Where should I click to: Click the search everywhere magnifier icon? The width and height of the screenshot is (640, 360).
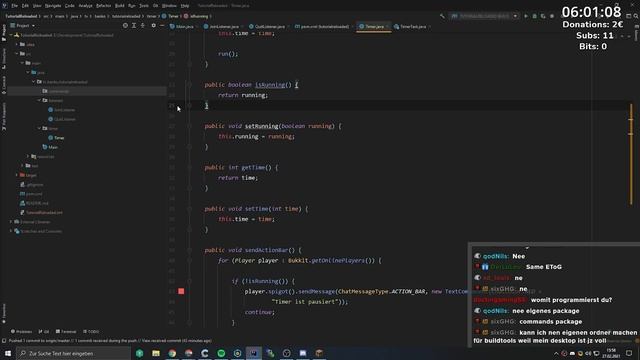tap(636, 16)
